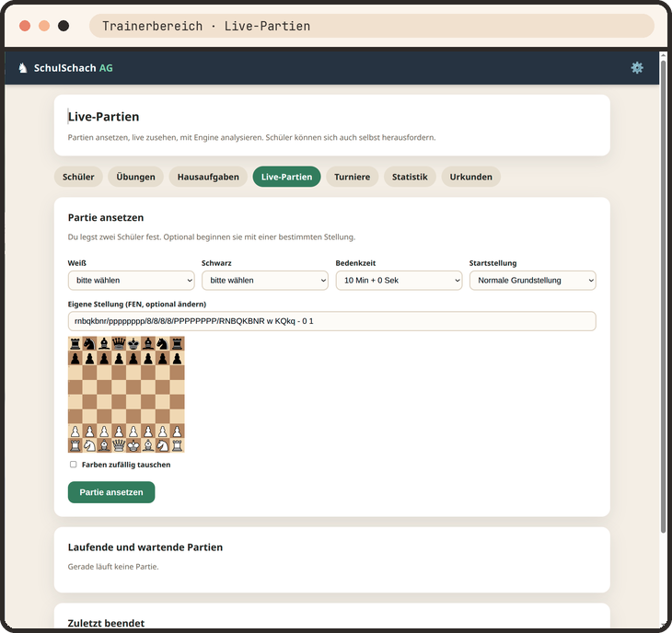Click the 'Eigene Stellung (FEN, optional ändern)' label
Viewport: 672px width, 633px height.
coord(137,305)
